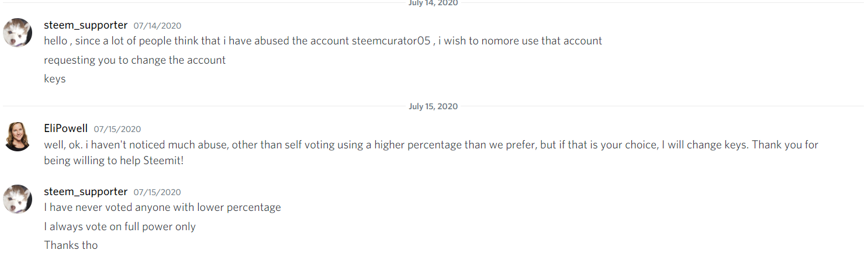Click the July 14, 2020 date divider
The image size is (868, 267).
click(x=433, y=3)
